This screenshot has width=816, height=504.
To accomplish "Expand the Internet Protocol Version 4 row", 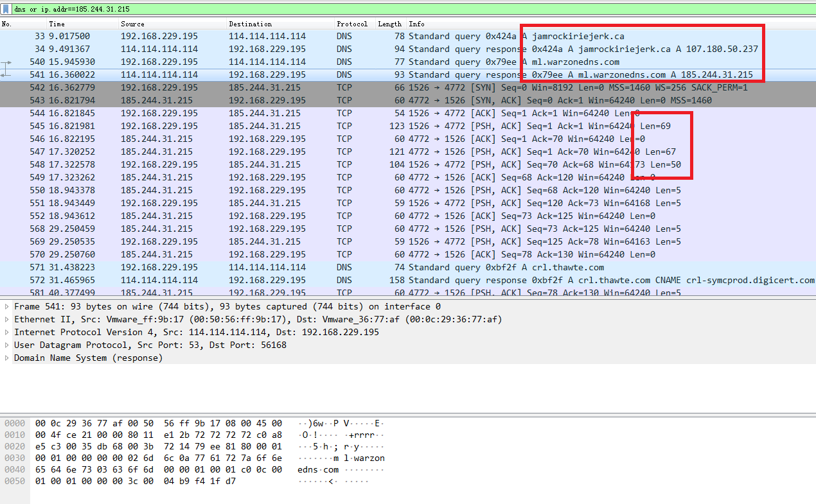I will click(7, 332).
